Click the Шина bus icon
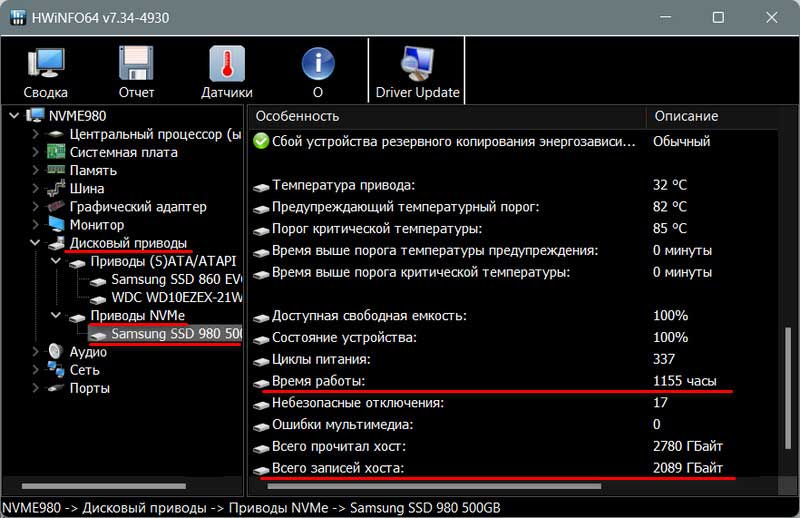Viewport: 800px width, 518px height. (x=56, y=188)
